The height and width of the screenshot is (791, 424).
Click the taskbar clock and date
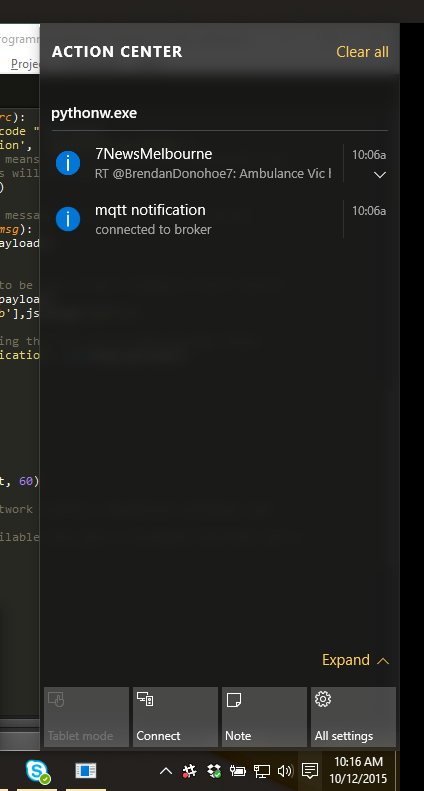pos(358,770)
